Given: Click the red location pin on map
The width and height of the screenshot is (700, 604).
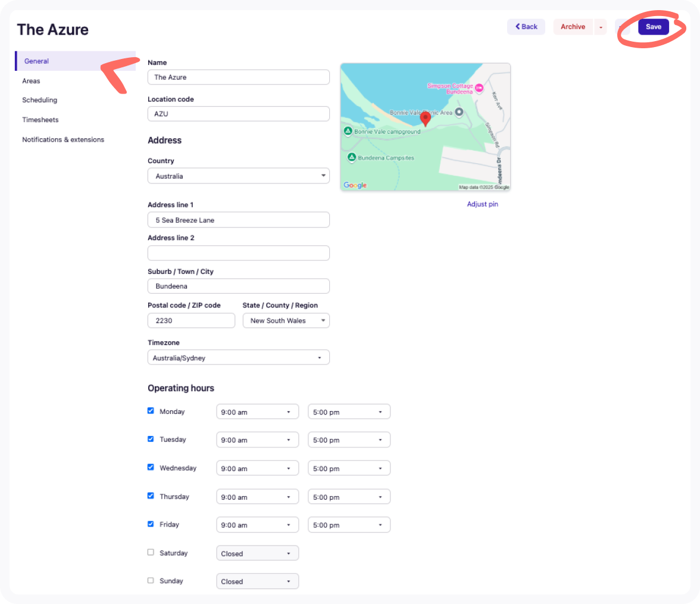Looking at the screenshot, I should 425,119.
